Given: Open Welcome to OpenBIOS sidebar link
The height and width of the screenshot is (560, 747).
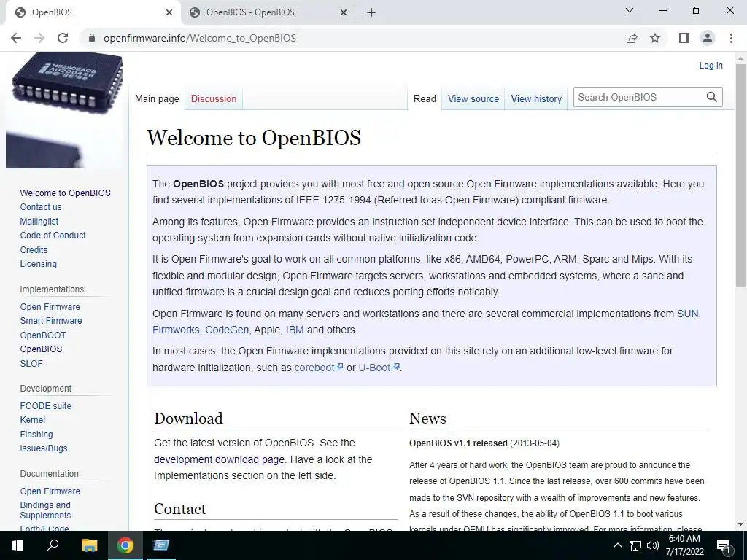Looking at the screenshot, I should (x=65, y=192).
